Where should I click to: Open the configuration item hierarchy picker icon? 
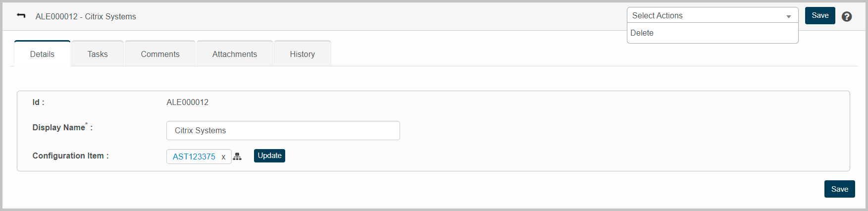(238, 157)
